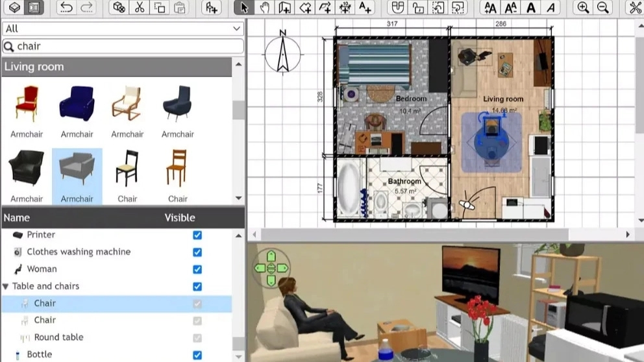Toggle visibility of Clothes washing machine

tap(197, 252)
